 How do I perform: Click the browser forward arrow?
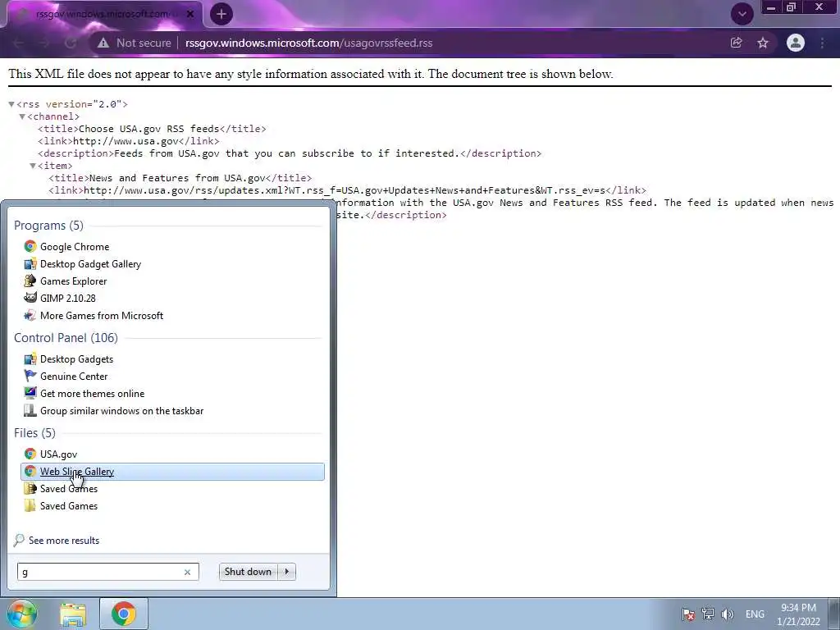44,43
